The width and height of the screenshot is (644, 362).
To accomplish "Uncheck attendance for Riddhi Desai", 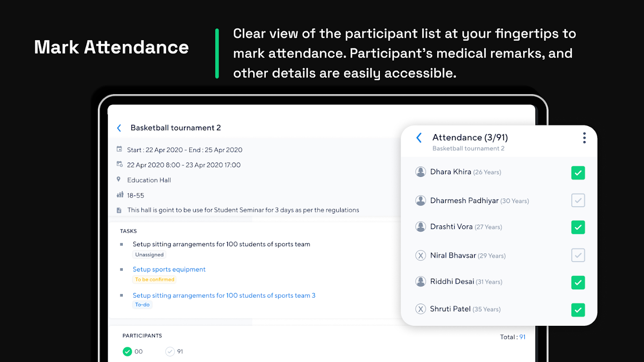I will click(x=578, y=282).
